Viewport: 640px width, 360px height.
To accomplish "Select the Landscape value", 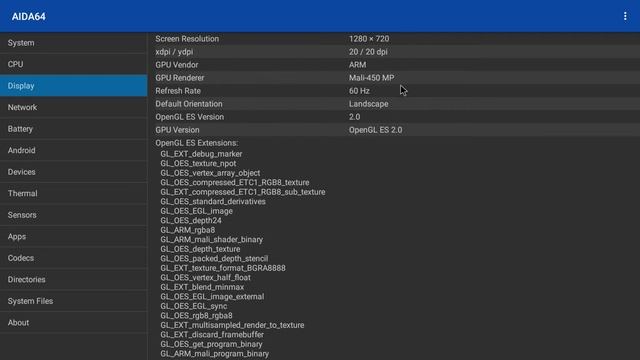I will coord(368,104).
